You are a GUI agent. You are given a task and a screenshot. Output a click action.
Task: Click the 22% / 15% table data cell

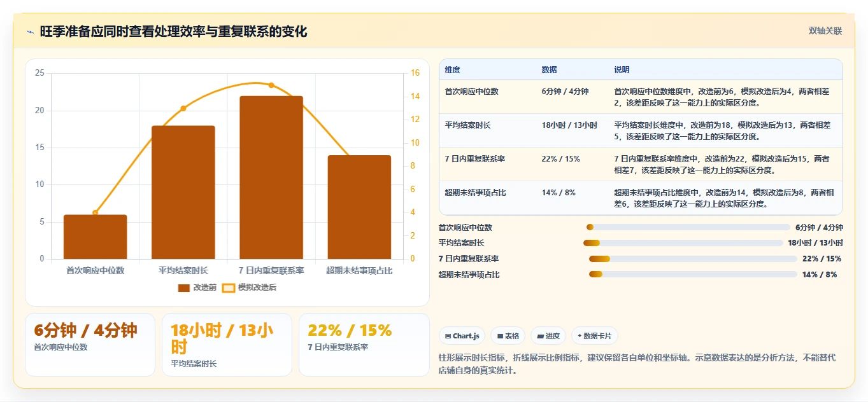(x=560, y=159)
